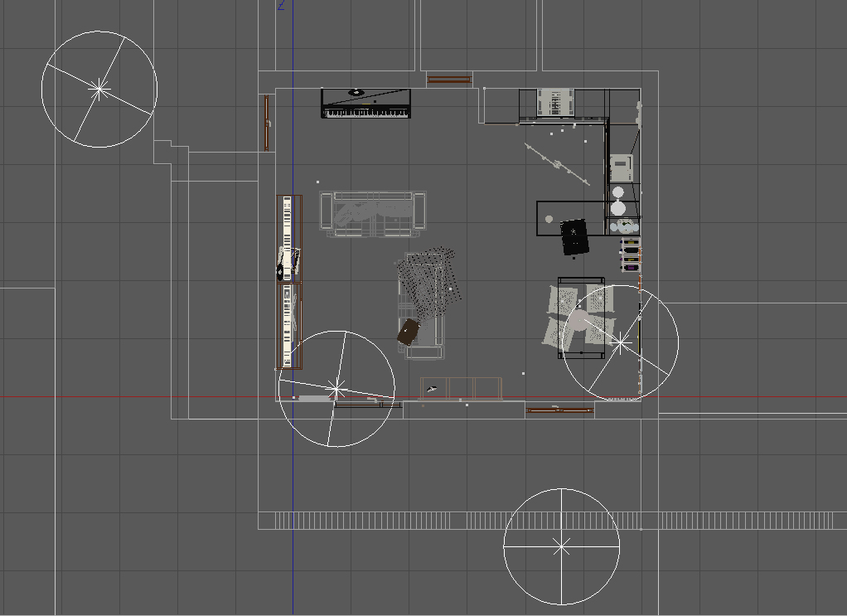Select the bowl cluster at the counter's lower end
The height and width of the screenshot is (616, 847).
tap(624, 226)
